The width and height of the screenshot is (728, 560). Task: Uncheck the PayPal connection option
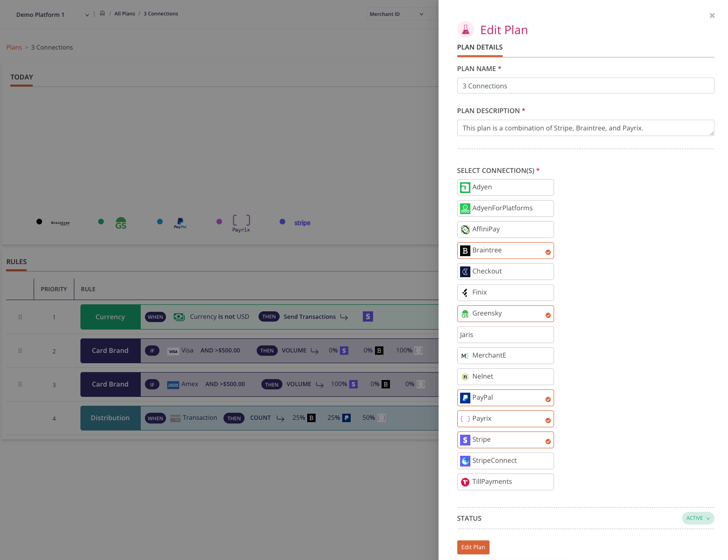[x=505, y=398]
